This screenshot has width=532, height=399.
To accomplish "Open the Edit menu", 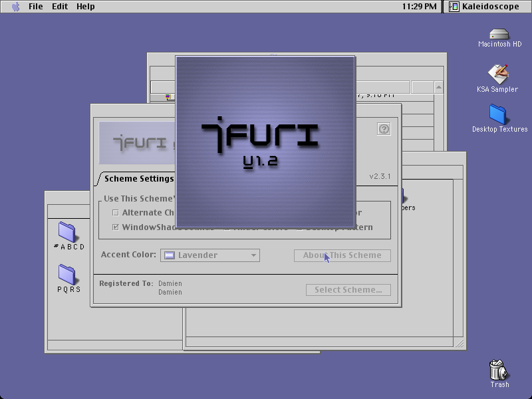I will (x=60, y=7).
